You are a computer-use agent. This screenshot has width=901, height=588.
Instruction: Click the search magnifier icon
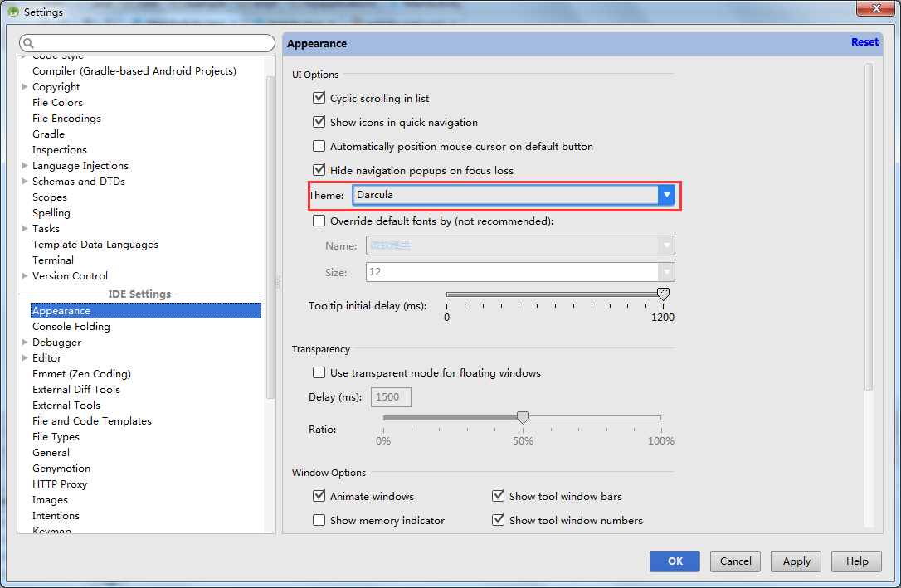click(29, 43)
